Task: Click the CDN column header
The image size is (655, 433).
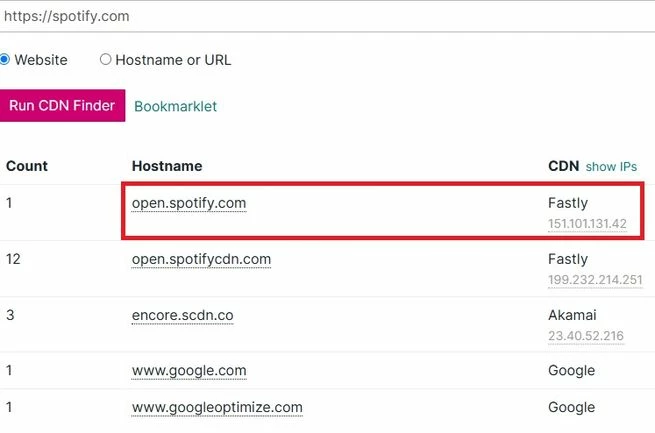Action: tap(564, 166)
